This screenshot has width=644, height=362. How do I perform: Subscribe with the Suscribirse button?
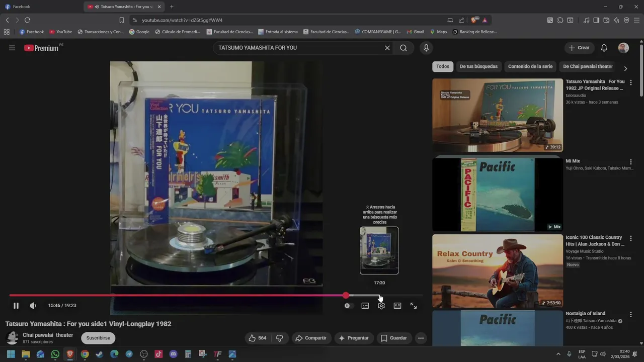pos(98,338)
